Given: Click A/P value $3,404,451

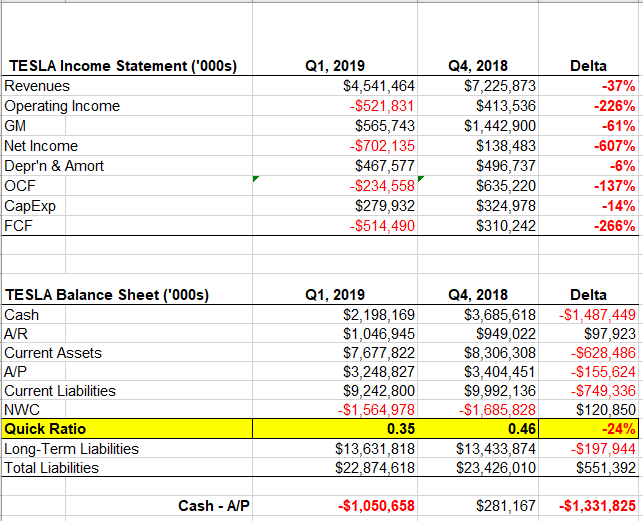Looking at the screenshot, I should (499, 372).
